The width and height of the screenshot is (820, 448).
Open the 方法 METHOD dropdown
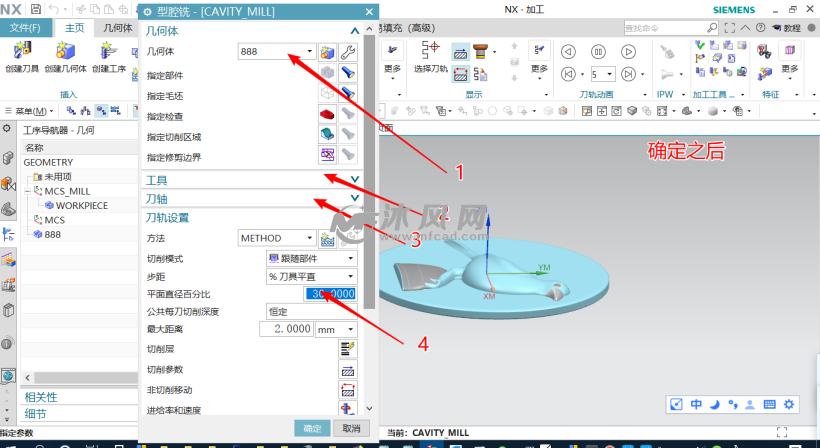[310, 238]
